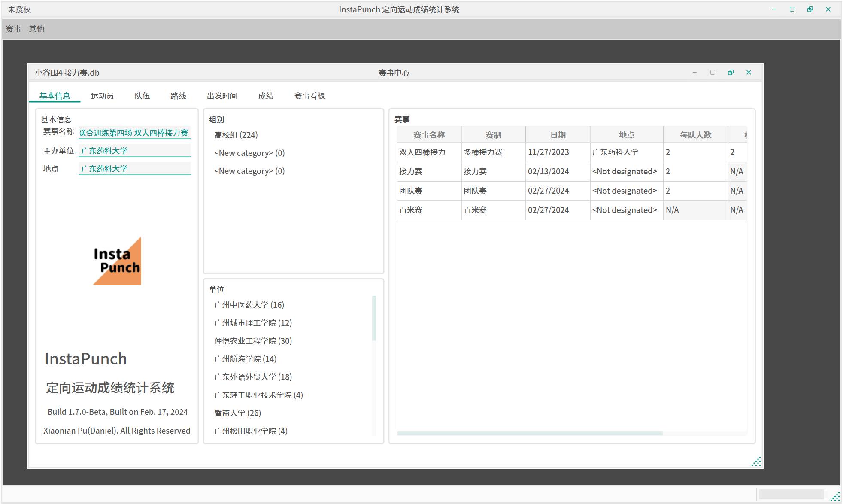Switch to the 运动员 tab
Screen dimensions: 843x504
coord(102,96)
